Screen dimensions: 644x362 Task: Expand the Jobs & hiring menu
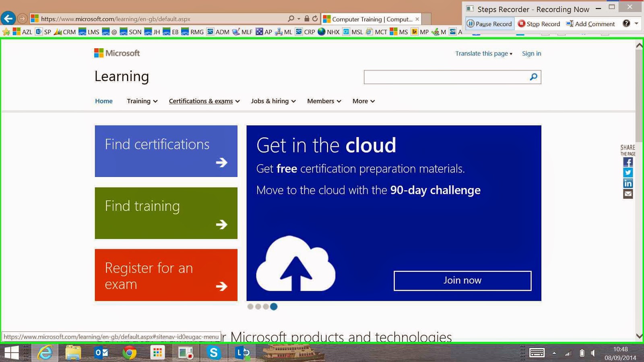(x=270, y=101)
